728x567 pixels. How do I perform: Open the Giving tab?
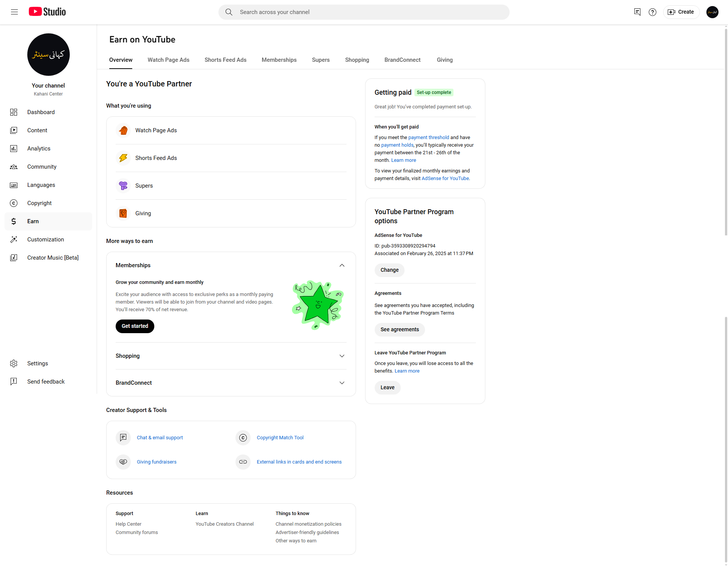445,60
